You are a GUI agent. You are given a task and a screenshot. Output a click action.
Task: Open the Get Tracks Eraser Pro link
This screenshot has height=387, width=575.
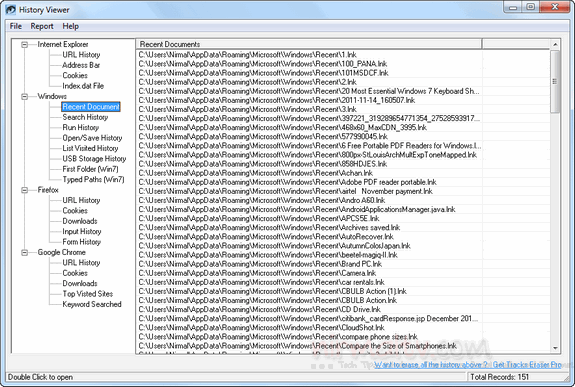(x=527, y=365)
